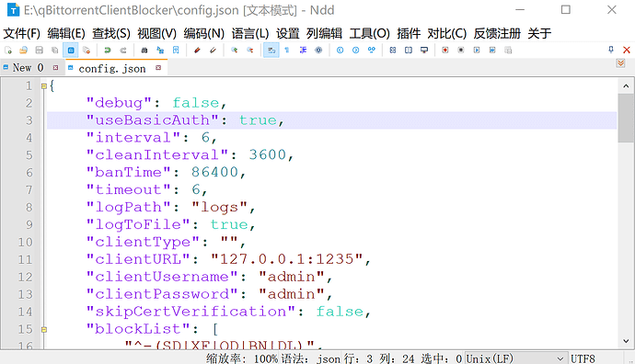The width and height of the screenshot is (635, 364).
Task: Collapse the blockList array fold marker
Action: click(44, 330)
